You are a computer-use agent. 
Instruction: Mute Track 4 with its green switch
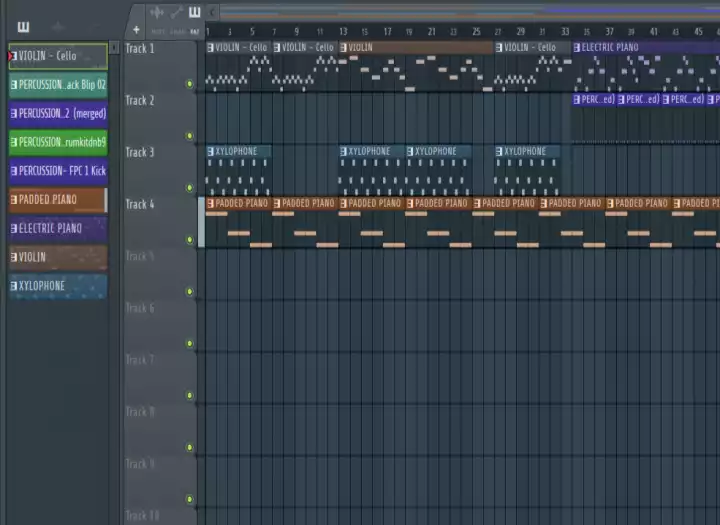point(189,239)
